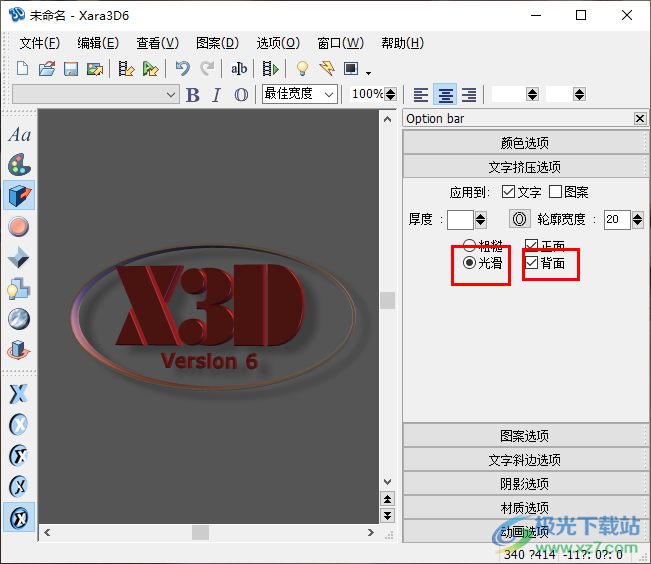Image resolution: width=651 pixels, height=564 pixels.
Task: Select the 光滑 radio button
Action: coord(469,262)
